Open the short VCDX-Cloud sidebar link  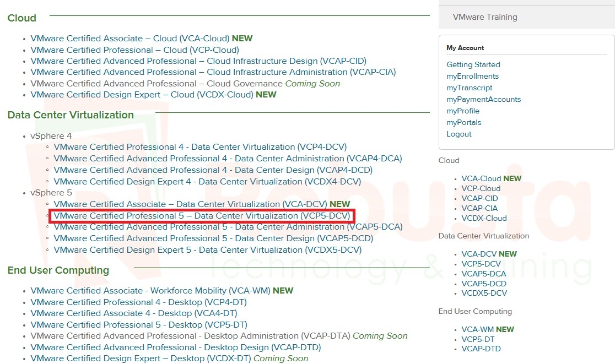pyautogui.click(x=484, y=218)
